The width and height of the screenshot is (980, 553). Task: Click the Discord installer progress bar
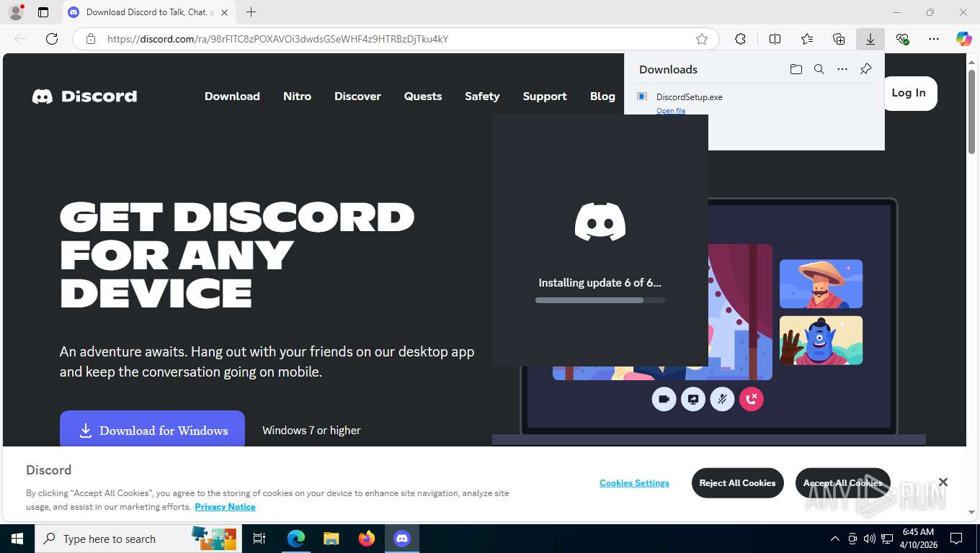(x=600, y=300)
